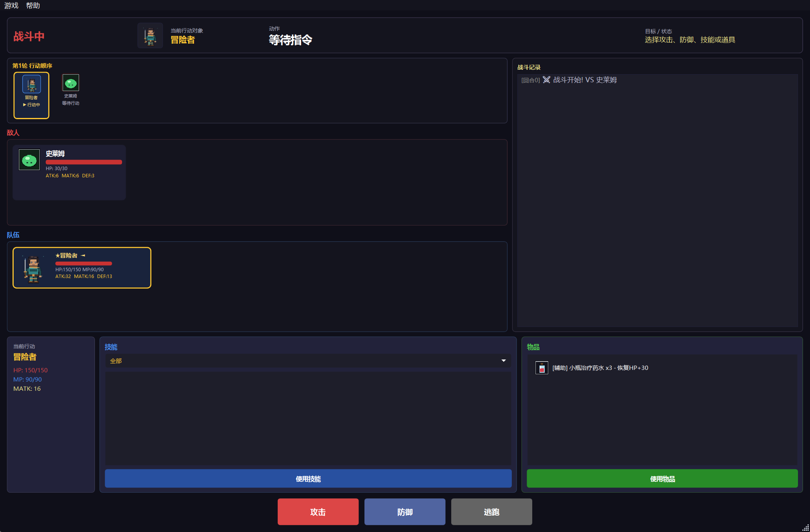
Task: Click the empty skill list area
Action: click(x=308, y=418)
